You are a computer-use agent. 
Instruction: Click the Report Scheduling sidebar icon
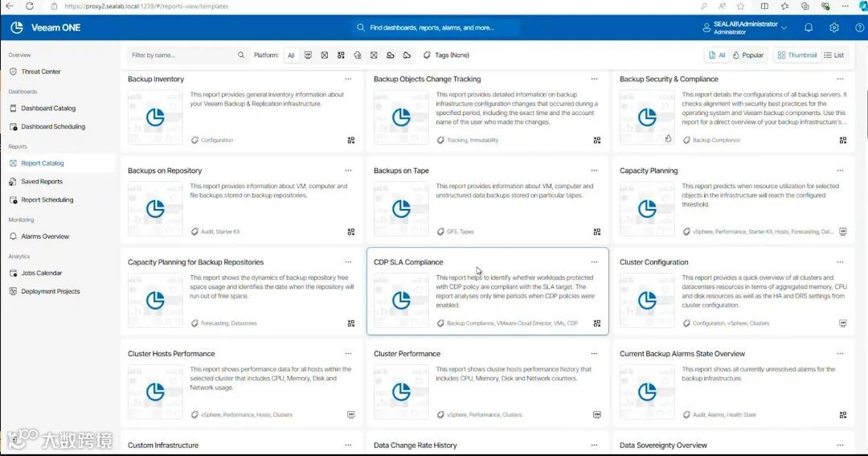(14, 199)
